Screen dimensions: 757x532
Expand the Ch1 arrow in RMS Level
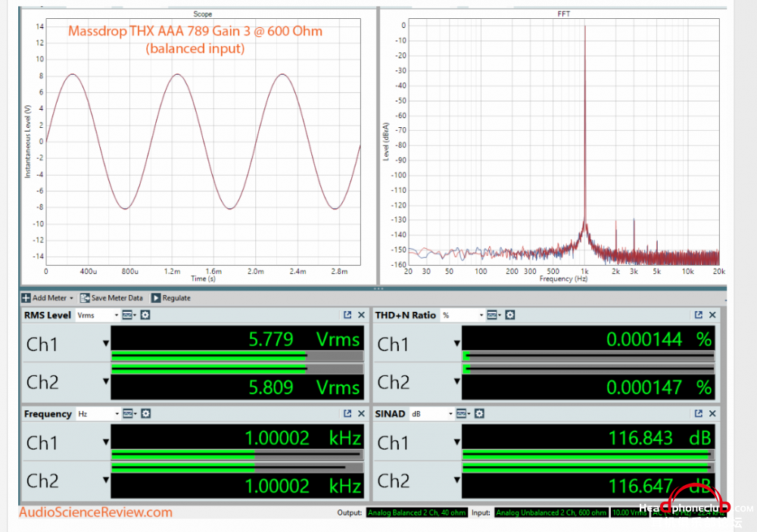click(x=106, y=344)
